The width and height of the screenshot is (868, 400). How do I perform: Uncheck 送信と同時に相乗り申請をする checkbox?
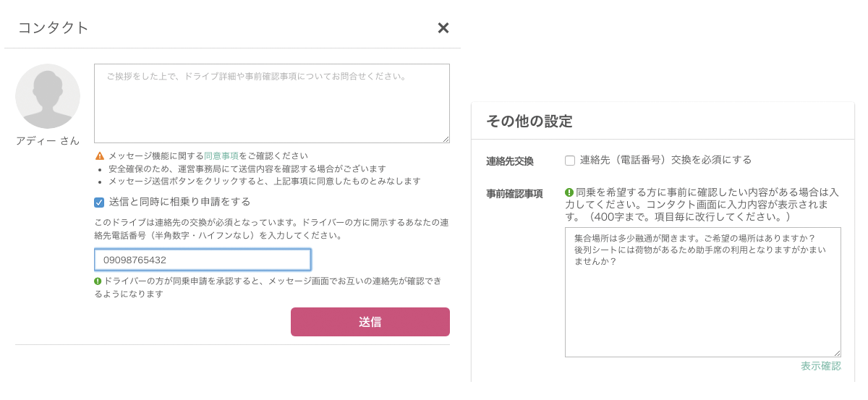click(100, 202)
